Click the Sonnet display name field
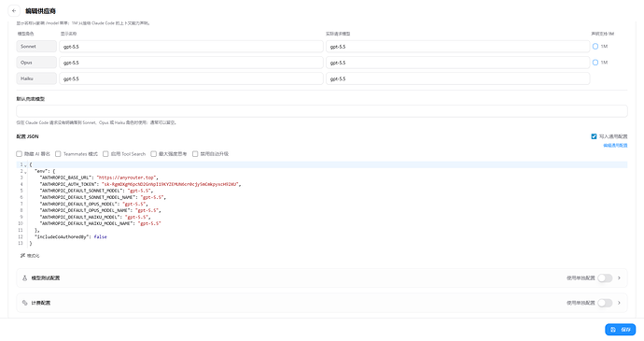 pos(191,47)
